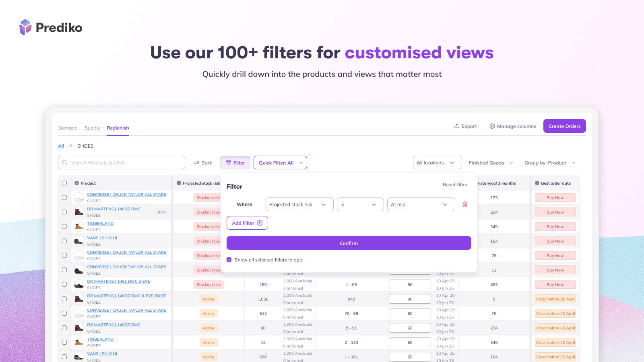
Task: Check the DR MARTENS 1460Z DMC BOM row checkbox
Action: (x=64, y=212)
